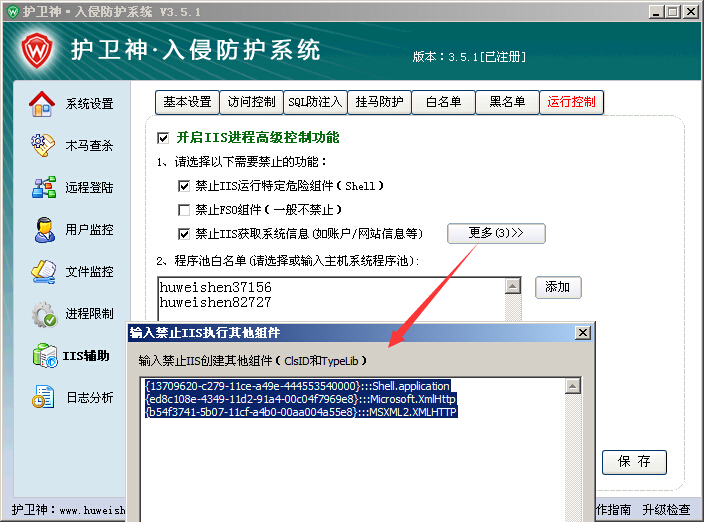Enable the 禁止FSO组件 checkbox
This screenshot has width=704, height=522.
pos(183,209)
